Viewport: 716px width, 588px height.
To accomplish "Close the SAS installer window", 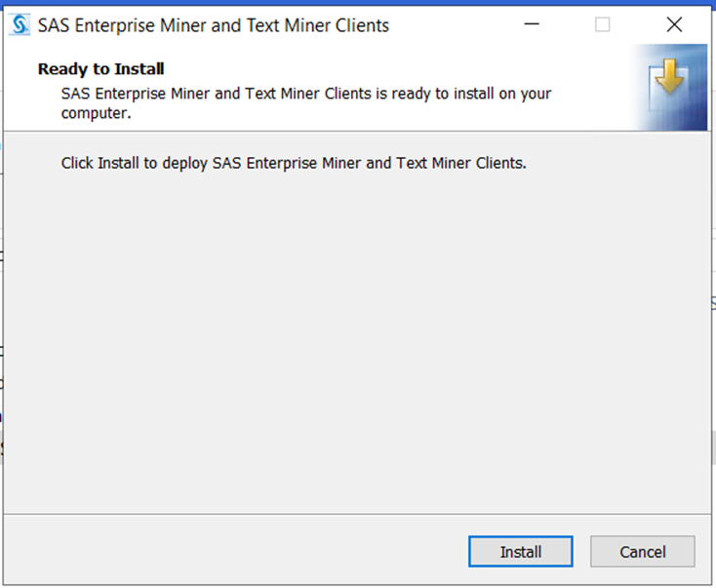I will (x=674, y=24).
